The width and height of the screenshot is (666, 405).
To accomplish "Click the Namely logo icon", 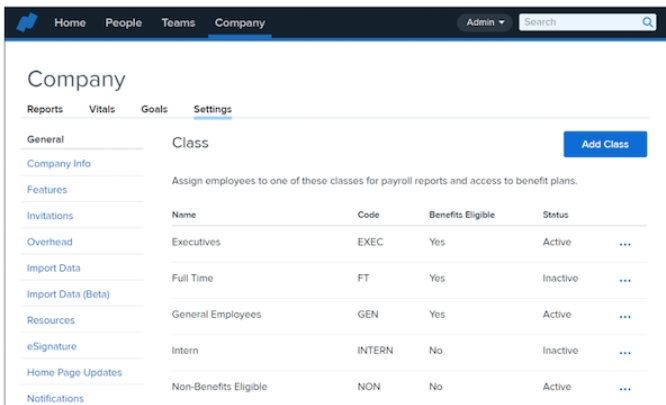I will (x=27, y=22).
